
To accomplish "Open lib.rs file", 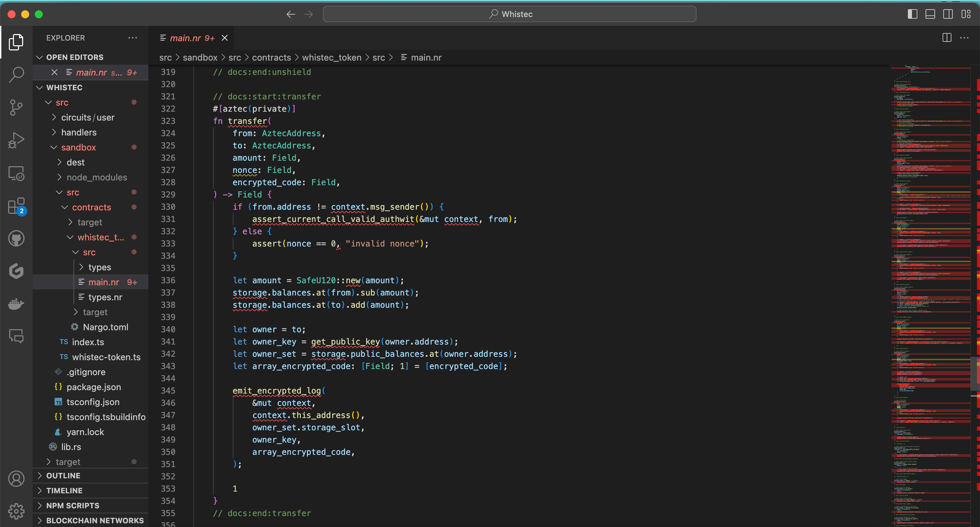I will tap(91, 447).
